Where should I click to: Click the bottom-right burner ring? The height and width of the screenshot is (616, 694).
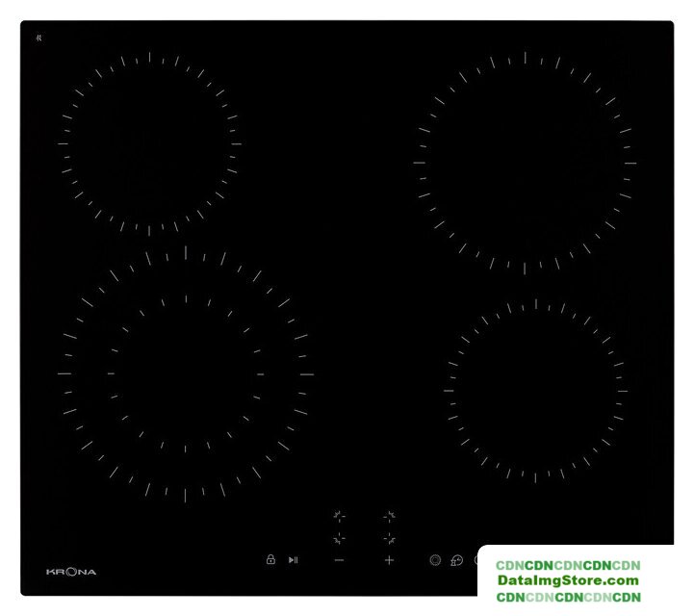(535, 391)
